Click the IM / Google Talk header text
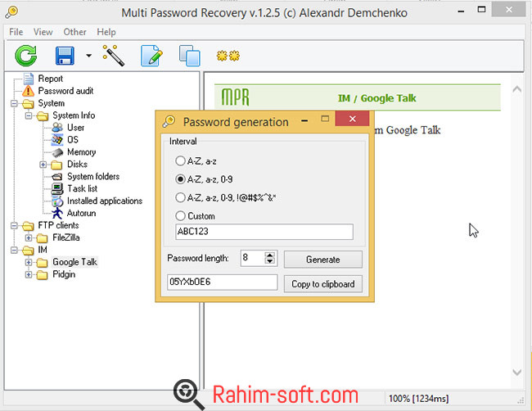532x411 pixels. pyautogui.click(x=376, y=98)
